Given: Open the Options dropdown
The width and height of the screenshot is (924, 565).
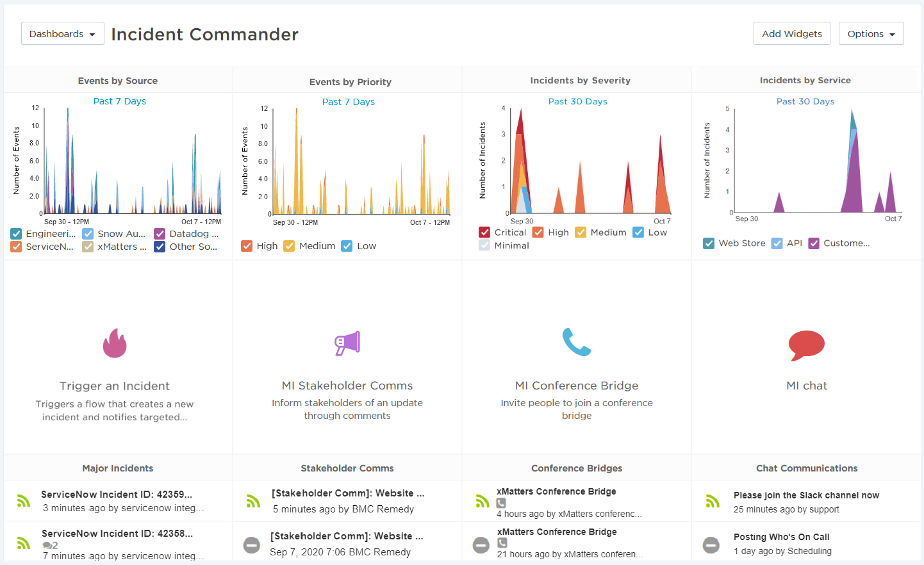Looking at the screenshot, I should [871, 33].
